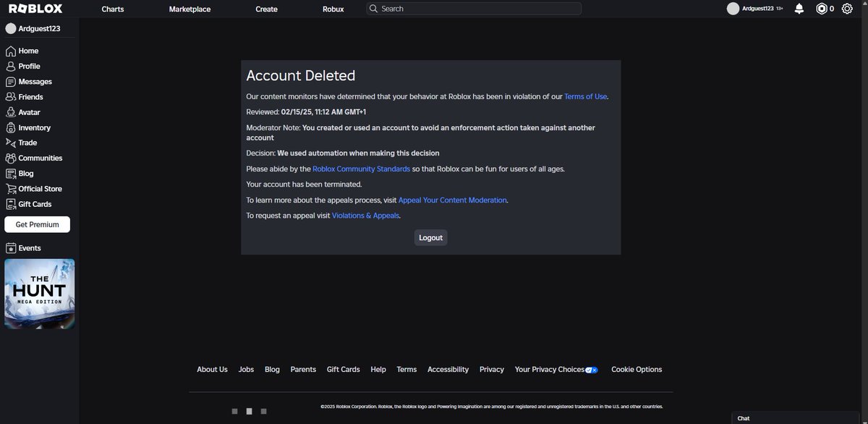Click the Blog icon in sidebar
The width and height of the screenshot is (868, 424).
click(x=11, y=174)
